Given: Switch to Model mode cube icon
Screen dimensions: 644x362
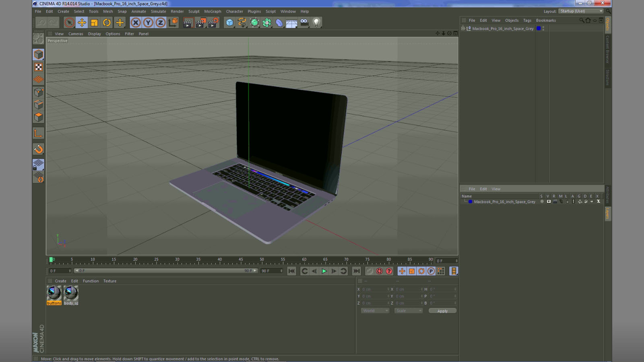Looking at the screenshot, I should pyautogui.click(x=39, y=54).
